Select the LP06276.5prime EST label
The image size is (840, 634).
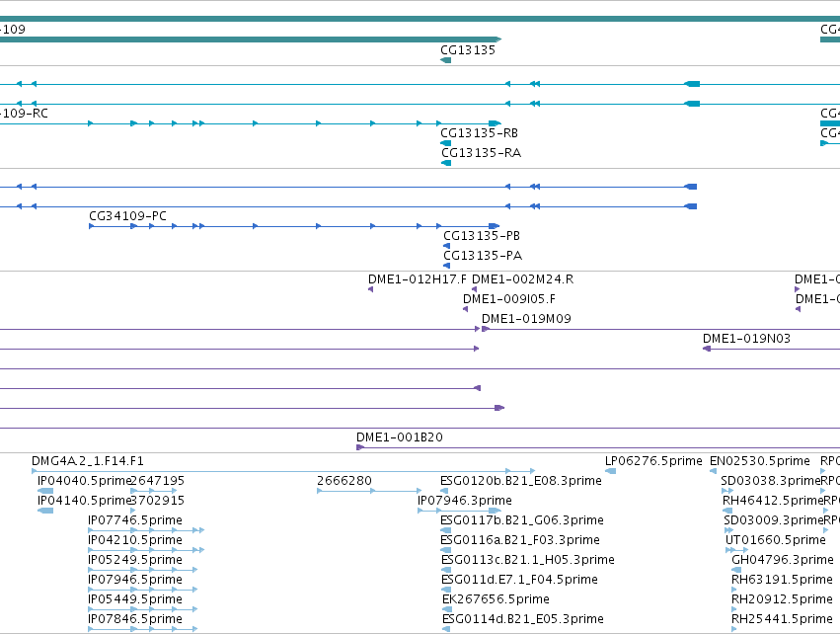pyautogui.click(x=653, y=461)
